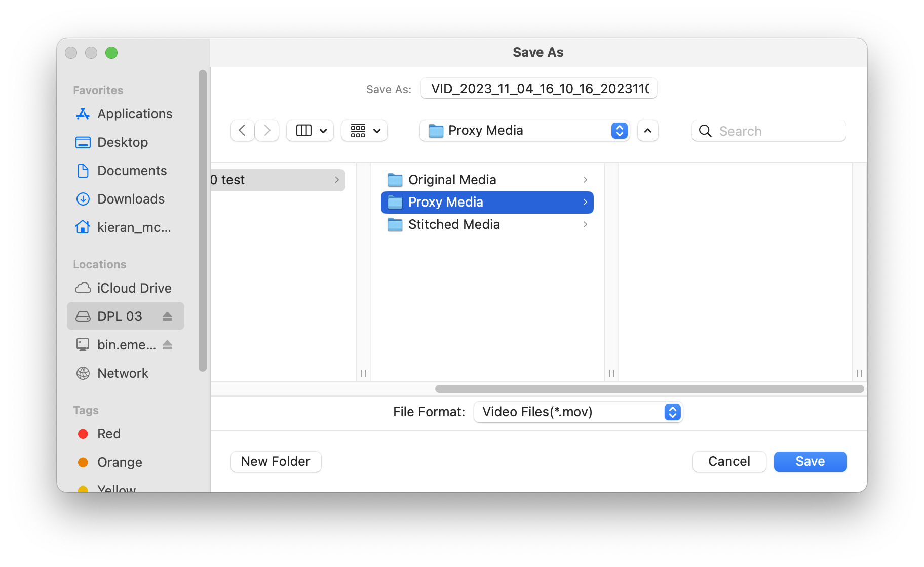Eject the DPL 03 drive
Screen dimensions: 924x567
tap(168, 316)
